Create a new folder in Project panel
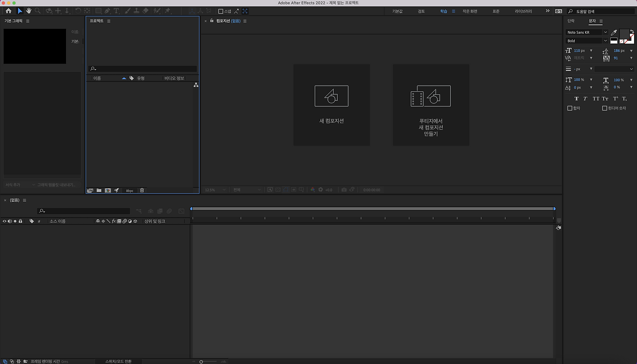This screenshot has height=364, width=637. click(99, 190)
